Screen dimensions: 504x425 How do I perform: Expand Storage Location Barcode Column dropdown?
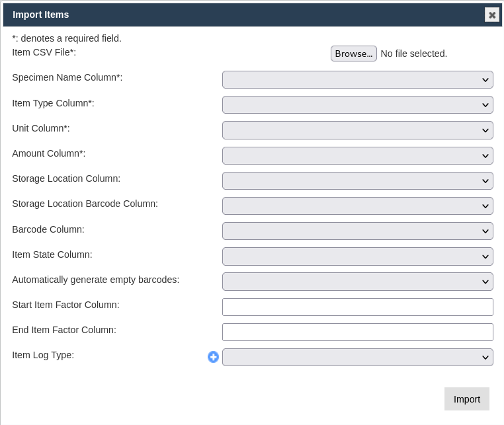pos(357,206)
